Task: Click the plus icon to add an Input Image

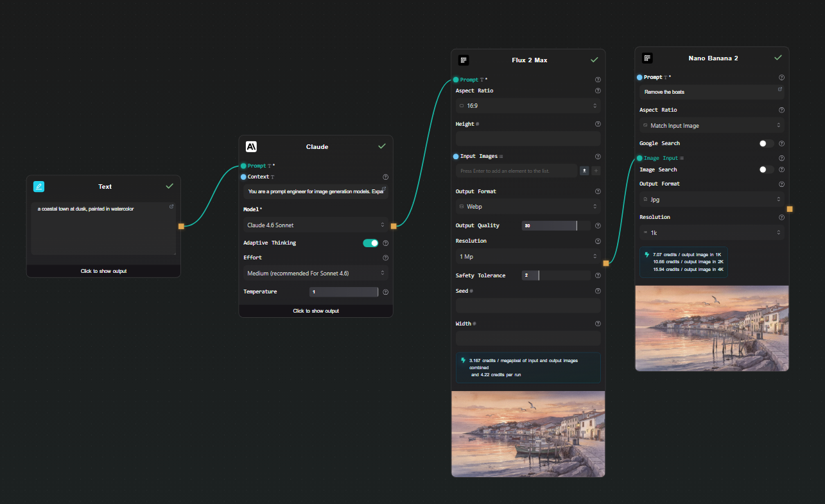Action: tap(596, 170)
